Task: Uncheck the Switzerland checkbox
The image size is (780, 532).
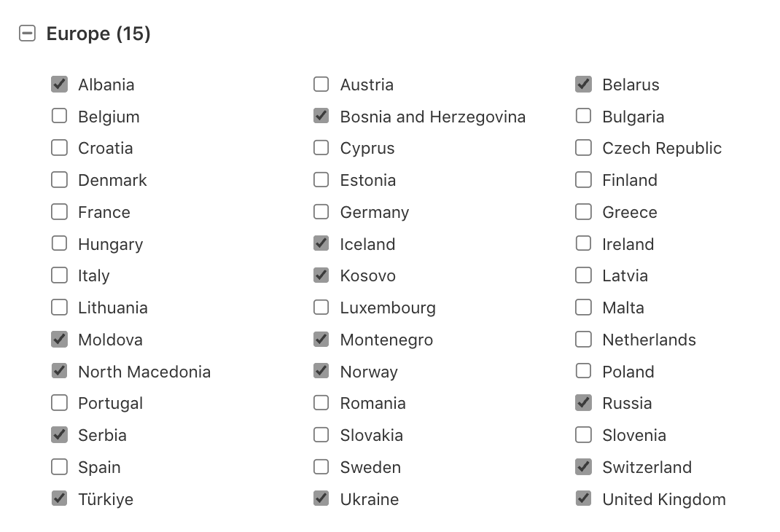Action: [x=583, y=467]
